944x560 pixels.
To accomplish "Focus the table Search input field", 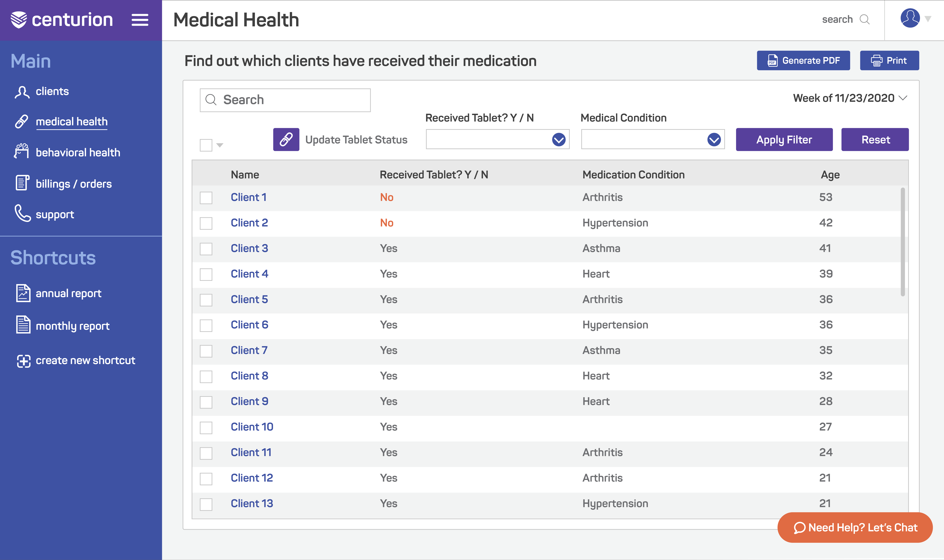I will click(285, 100).
